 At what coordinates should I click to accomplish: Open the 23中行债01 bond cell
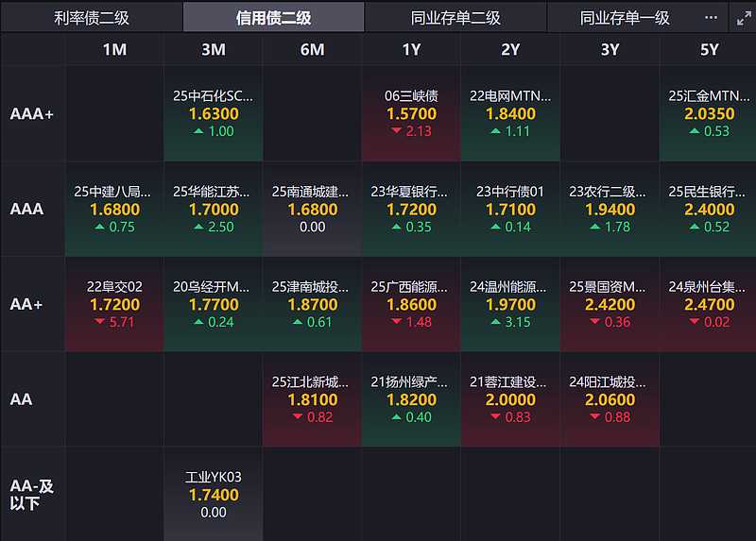510,209
